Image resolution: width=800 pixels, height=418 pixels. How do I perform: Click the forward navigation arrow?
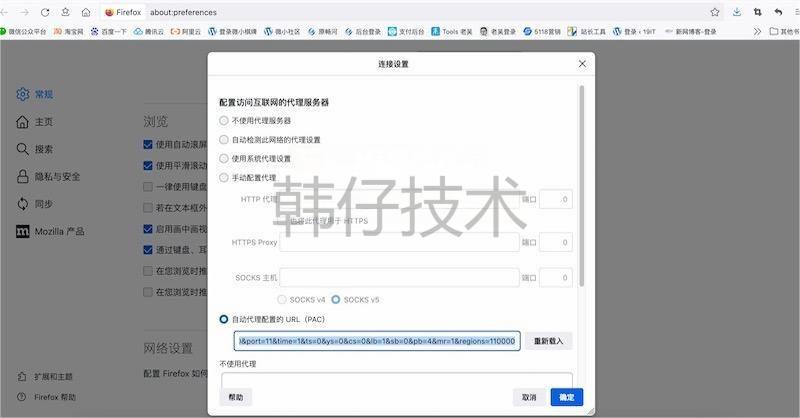coord(24,12)
